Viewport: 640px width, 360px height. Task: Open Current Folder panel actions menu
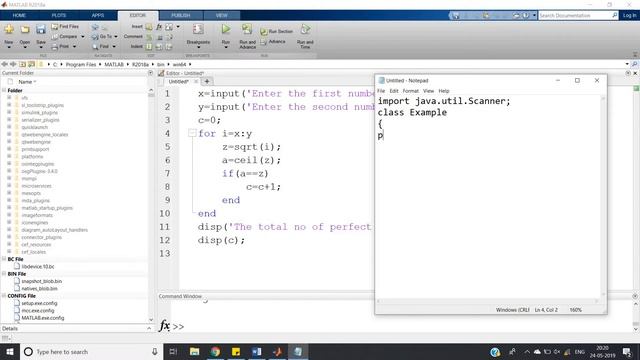[150, 73]
